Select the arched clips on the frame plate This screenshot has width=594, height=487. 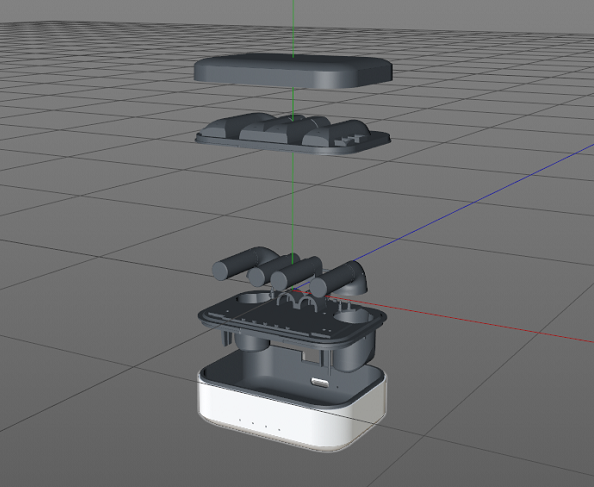297,302
